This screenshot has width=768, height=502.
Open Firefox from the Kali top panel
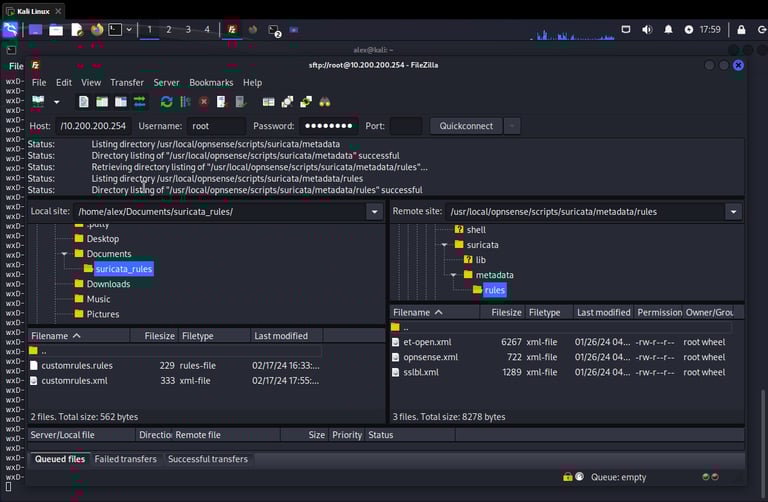click(97, 29)
